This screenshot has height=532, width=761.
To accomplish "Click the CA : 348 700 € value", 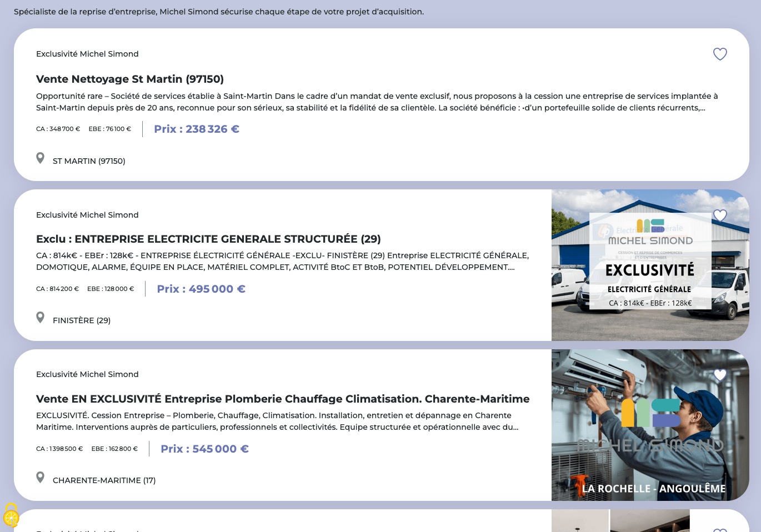I will pyautogui.click(x=58, y=129).
